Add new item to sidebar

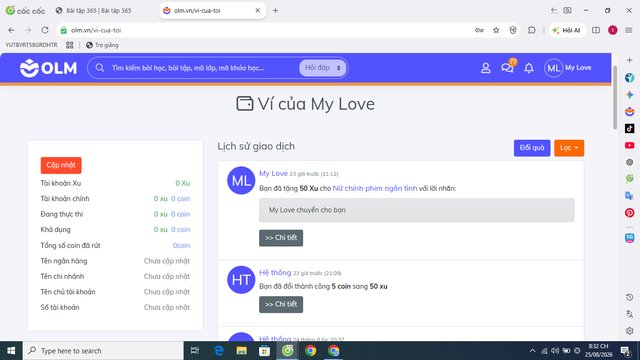[x=629, y=60]
